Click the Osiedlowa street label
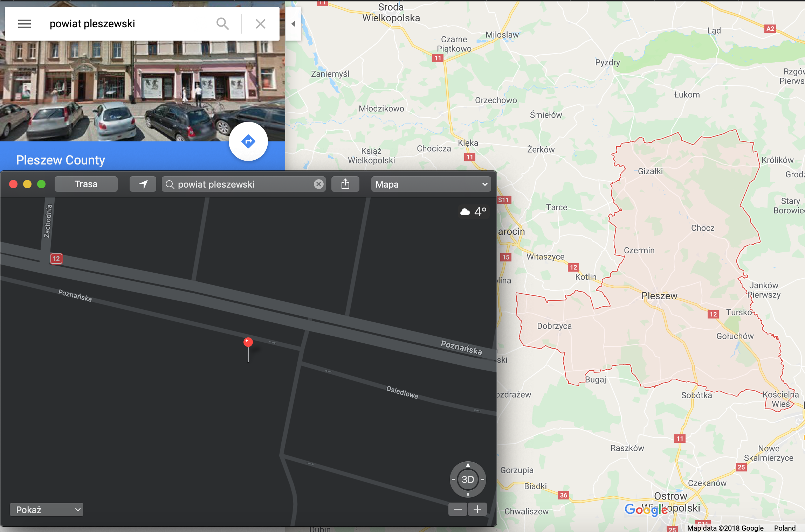Screen dimensions: 805x532 [402, 392]
